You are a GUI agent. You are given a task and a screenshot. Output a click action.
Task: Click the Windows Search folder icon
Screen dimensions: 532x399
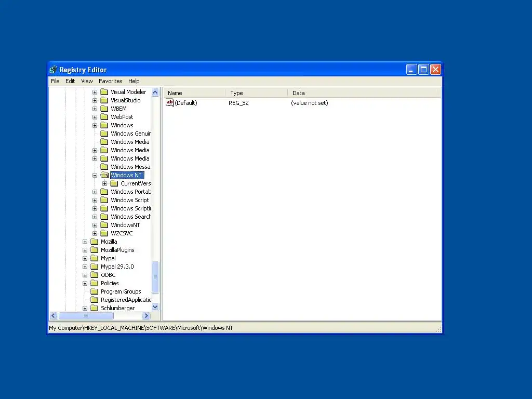coord(104,217)
